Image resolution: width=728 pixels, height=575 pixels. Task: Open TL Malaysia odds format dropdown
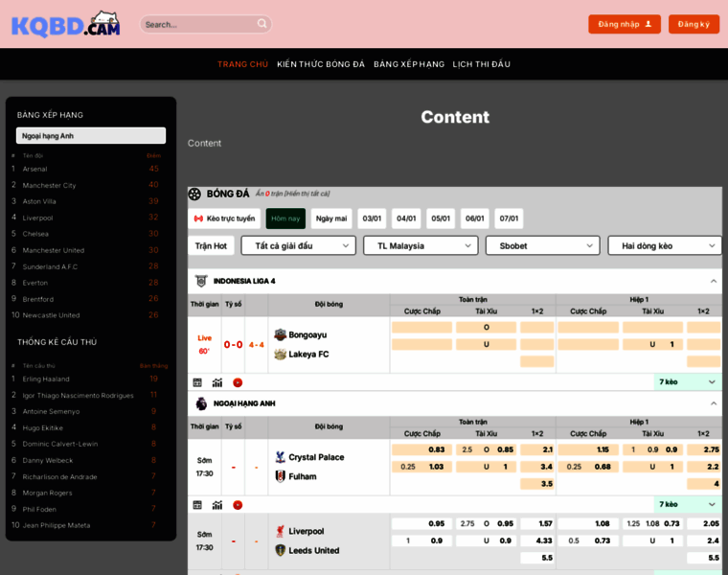421,245
